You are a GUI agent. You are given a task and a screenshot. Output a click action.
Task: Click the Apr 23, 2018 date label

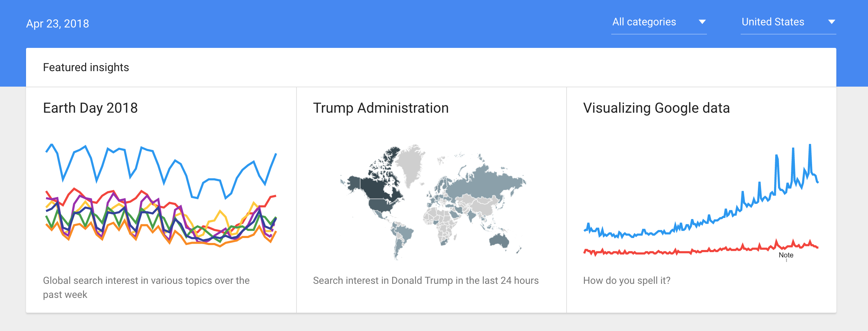[58, 24]
